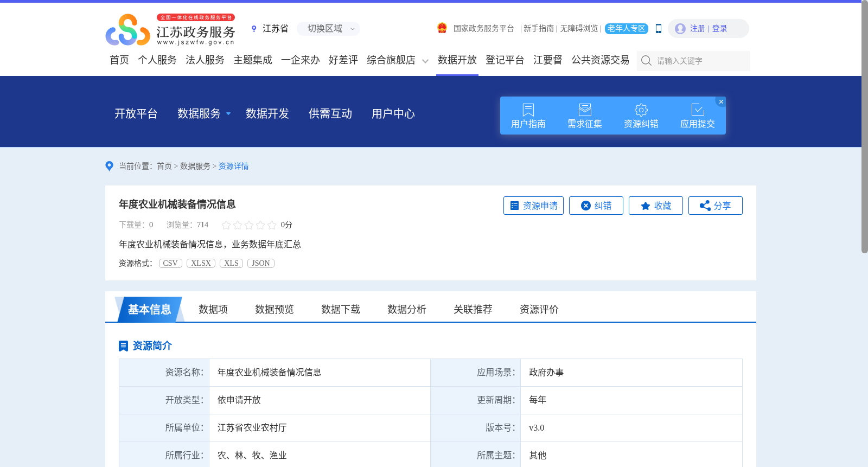Switch to the 关联推荐 tab
This screenshot has width=868, height=467.
[473, 309]
